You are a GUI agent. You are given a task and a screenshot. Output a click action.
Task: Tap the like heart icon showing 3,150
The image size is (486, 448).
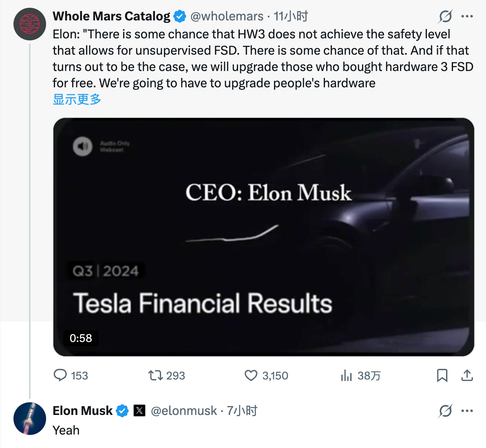pos(252,375)
